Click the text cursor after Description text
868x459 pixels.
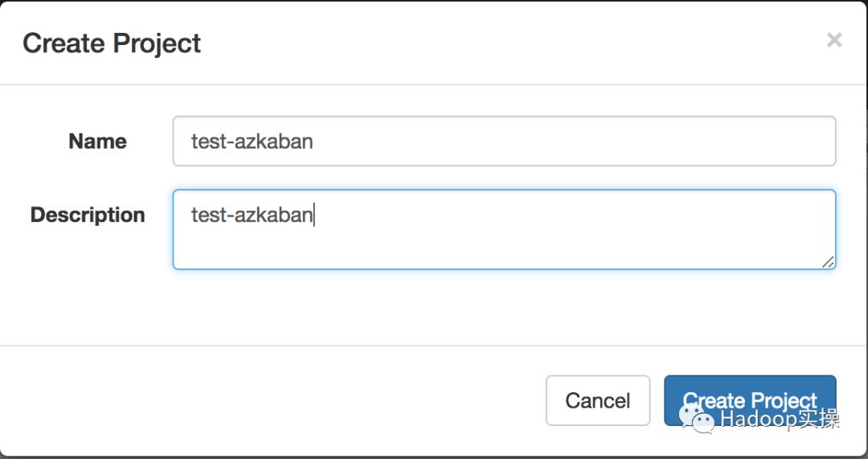pyautogui.click(x=314, y=215)
